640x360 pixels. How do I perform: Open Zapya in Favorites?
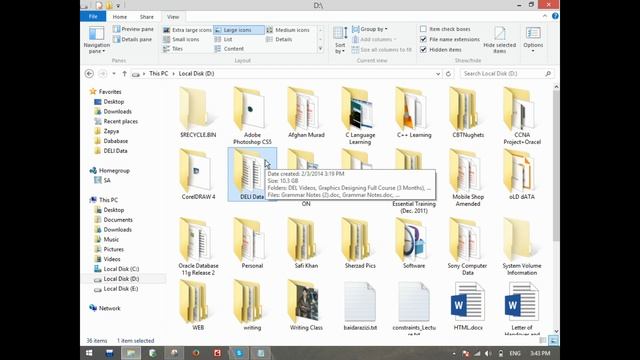pyautogui.click(x=111, y=131)
